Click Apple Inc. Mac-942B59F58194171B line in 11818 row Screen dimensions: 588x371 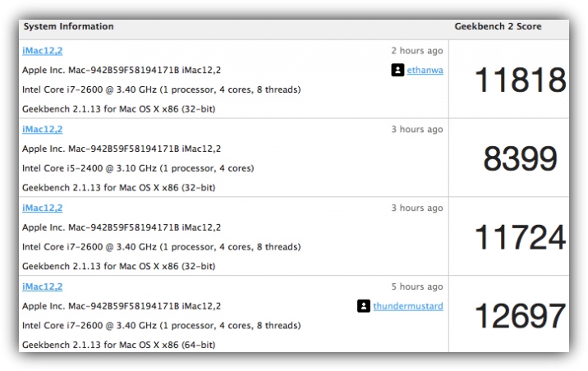[x=122, y=70]
